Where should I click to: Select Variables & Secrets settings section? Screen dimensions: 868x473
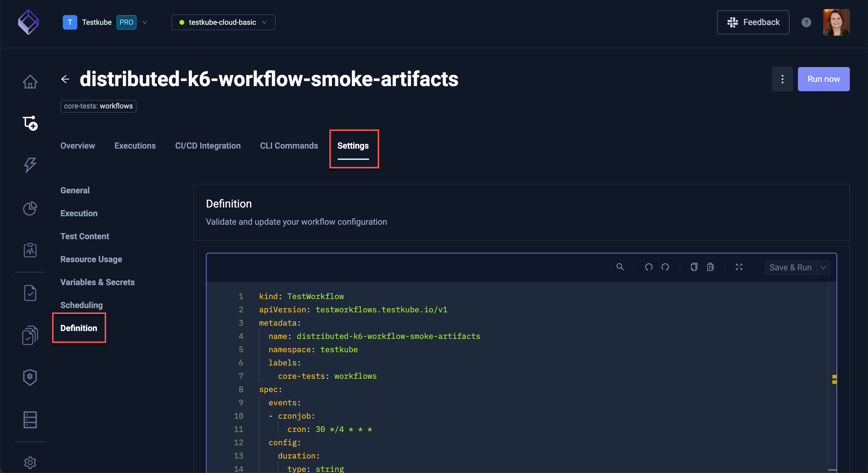[97, 282]
